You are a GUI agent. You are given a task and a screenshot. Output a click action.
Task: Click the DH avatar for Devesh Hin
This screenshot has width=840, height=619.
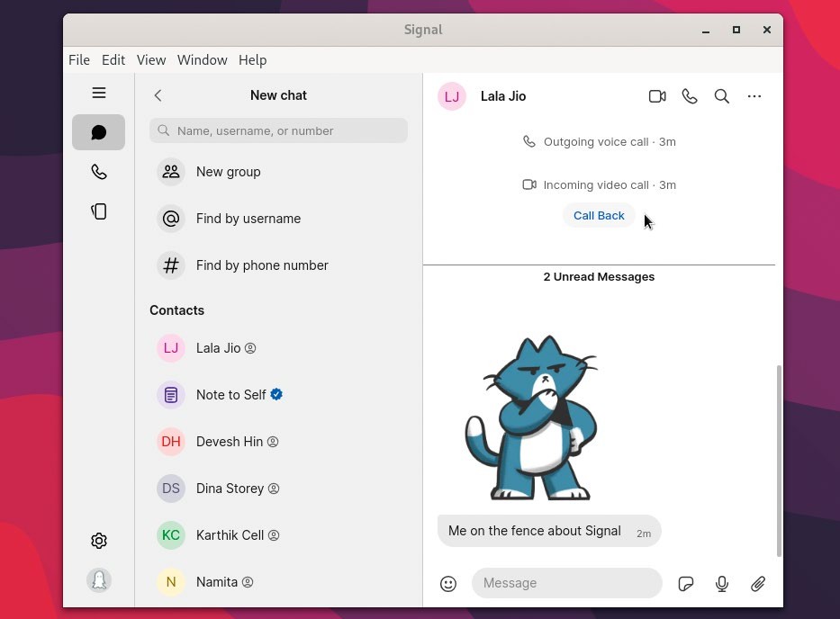click(171, 442)
